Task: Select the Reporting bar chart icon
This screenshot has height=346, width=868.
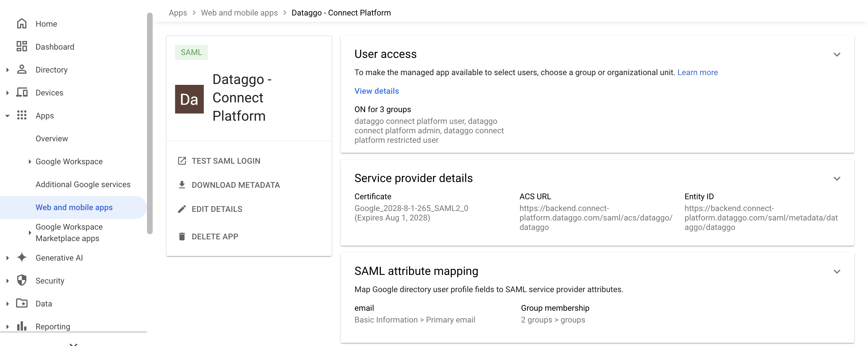Action: tap(22, 326)
